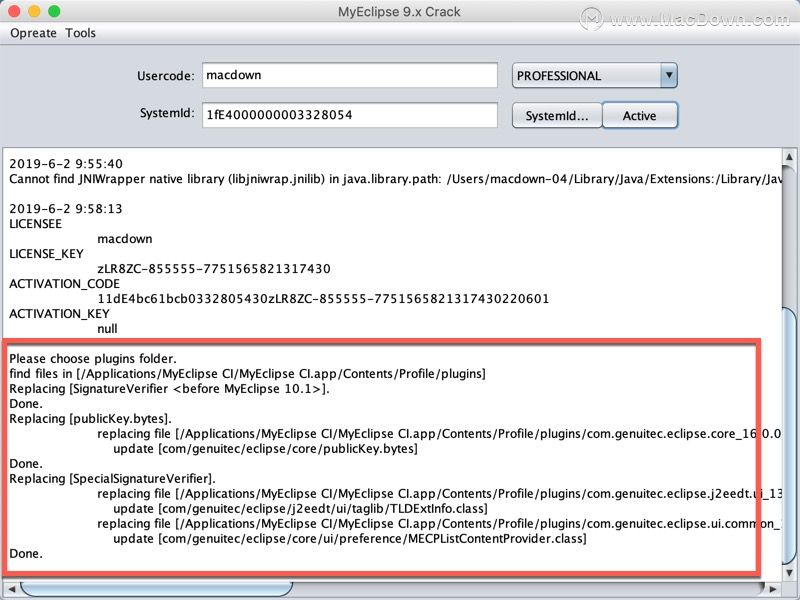Click the SystemId... button

click(x=557, y=115)
